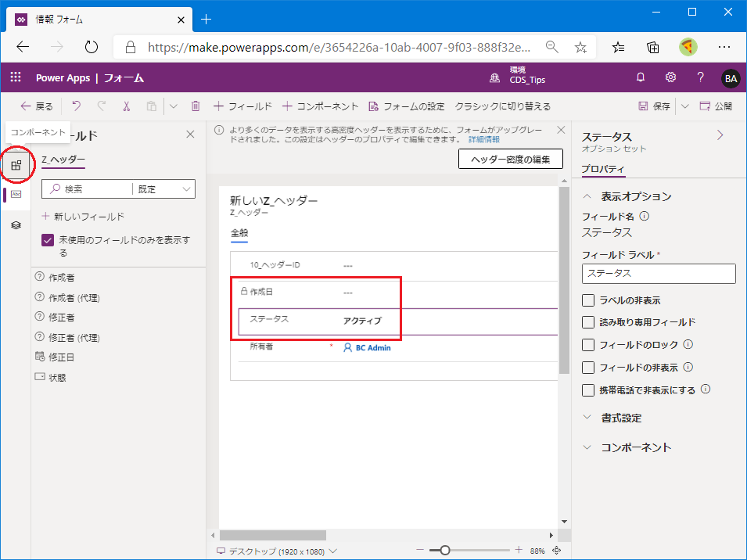Click the Undo arrow in toolbar

[x=76, y=106]
